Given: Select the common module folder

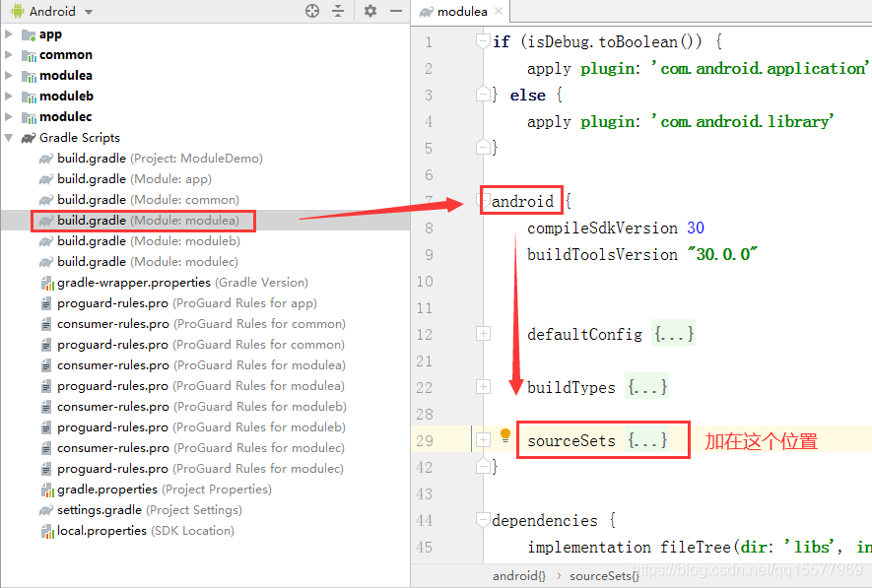Looking at the screenshot, I should 57,55.
